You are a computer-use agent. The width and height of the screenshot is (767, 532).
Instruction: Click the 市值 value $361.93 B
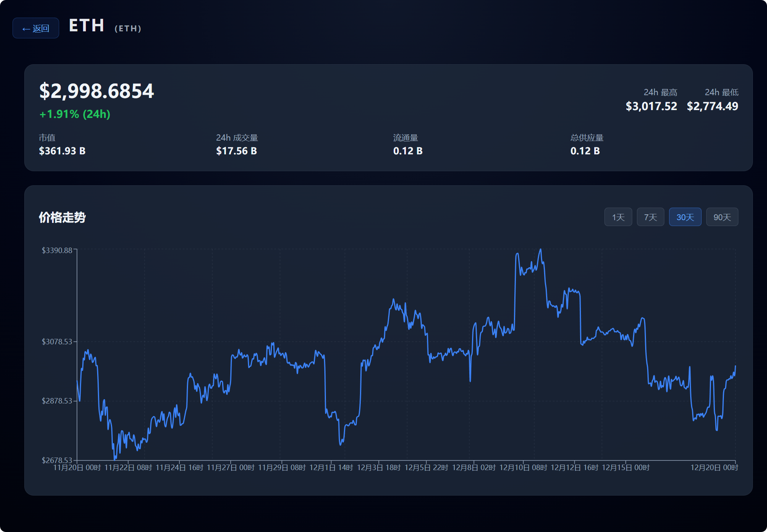pos(62,151)
